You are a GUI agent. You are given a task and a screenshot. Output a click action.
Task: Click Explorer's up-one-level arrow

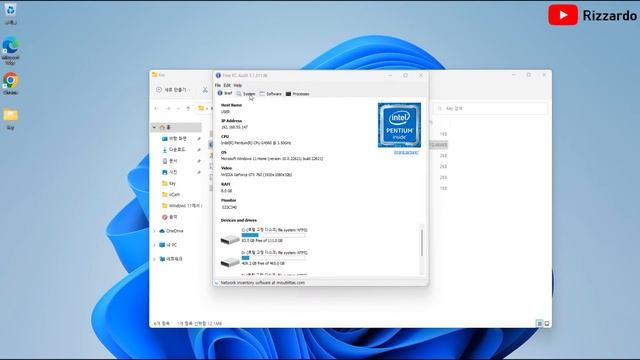click(x=188, y=109)
